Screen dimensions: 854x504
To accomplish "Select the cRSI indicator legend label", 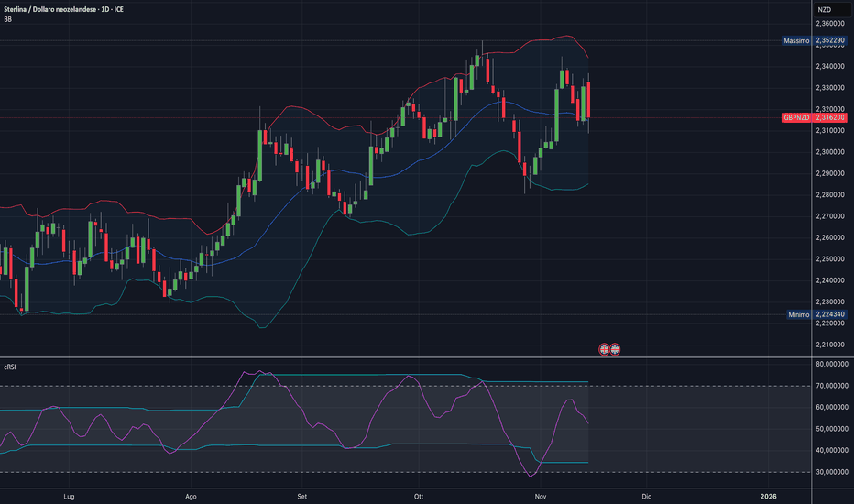I will coord(10,367).
